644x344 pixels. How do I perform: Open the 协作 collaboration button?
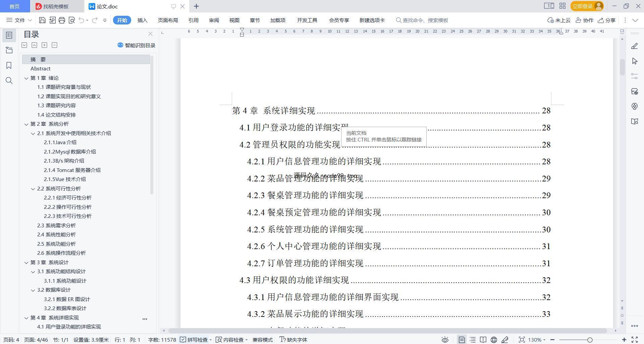coord(584,20)
